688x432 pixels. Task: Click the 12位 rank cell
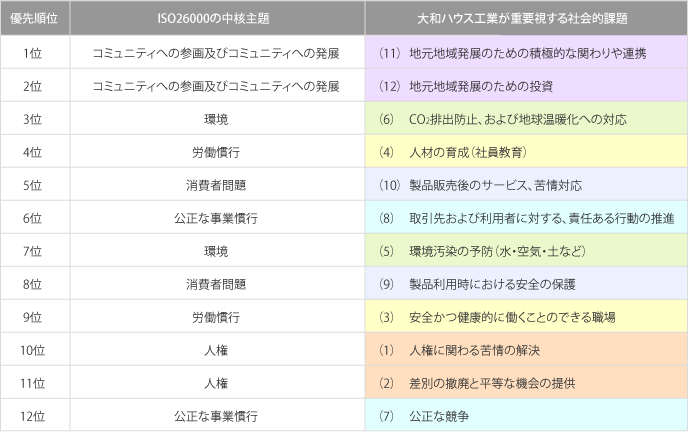point(32,415)
